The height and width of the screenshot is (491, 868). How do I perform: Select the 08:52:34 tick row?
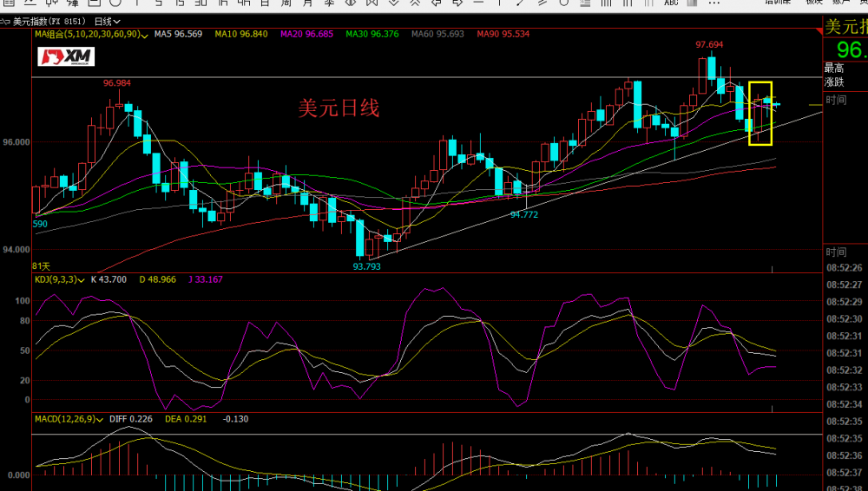pyautogui.click(x=845, y=404)
